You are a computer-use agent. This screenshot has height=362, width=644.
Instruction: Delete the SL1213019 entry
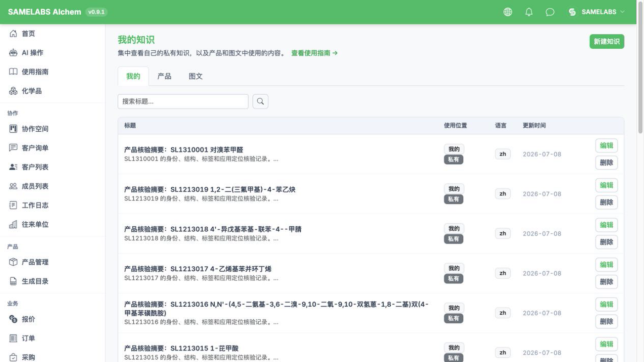click(606, 202)
